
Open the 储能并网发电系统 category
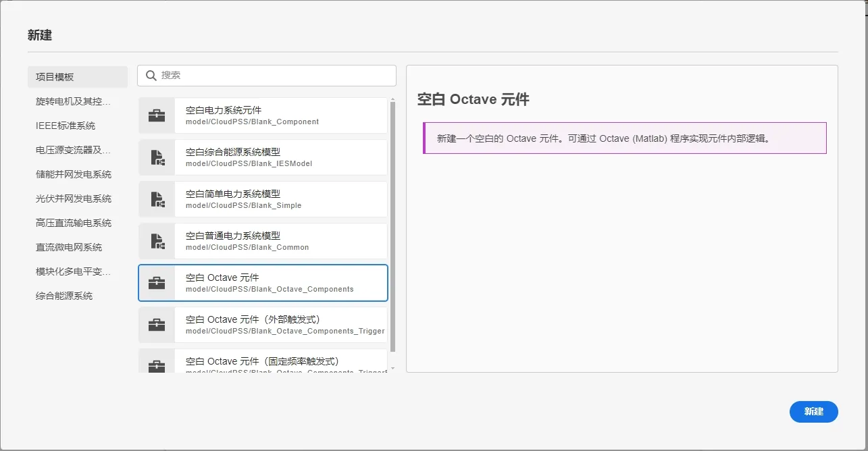click(77, 174)
